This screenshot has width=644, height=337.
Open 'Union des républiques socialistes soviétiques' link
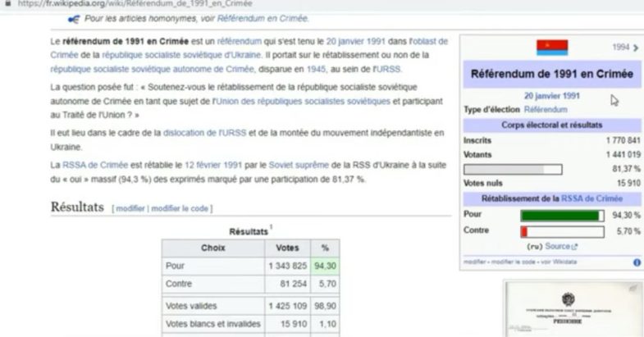pos(303,101)
